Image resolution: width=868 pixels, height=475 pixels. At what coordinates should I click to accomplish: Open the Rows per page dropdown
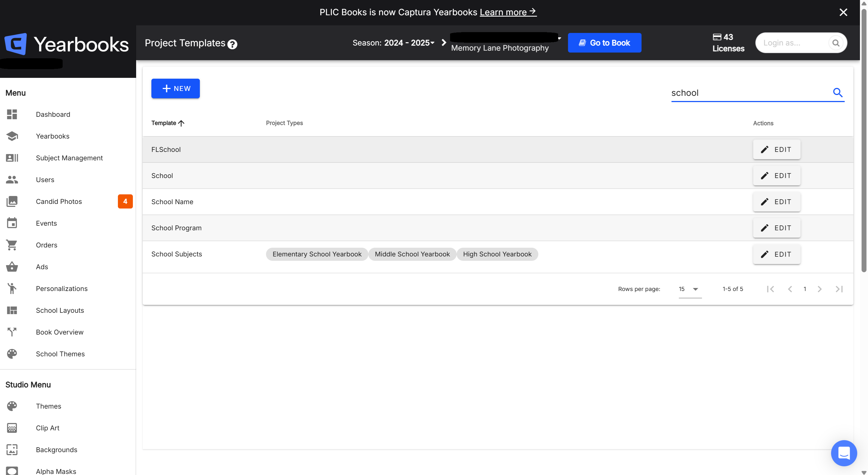[x=690, y=289]
